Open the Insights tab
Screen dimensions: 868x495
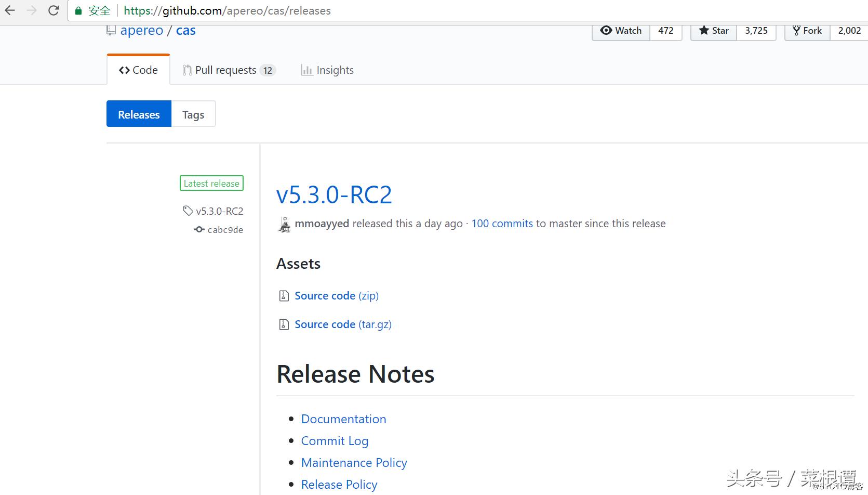pyautogui.click(x=327, y=70)
